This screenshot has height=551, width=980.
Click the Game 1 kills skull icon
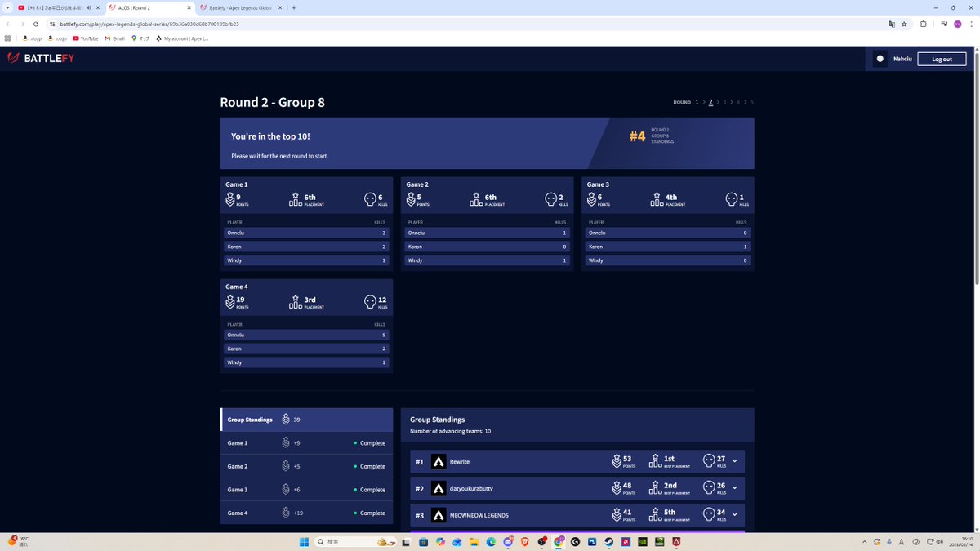[371, 199]
